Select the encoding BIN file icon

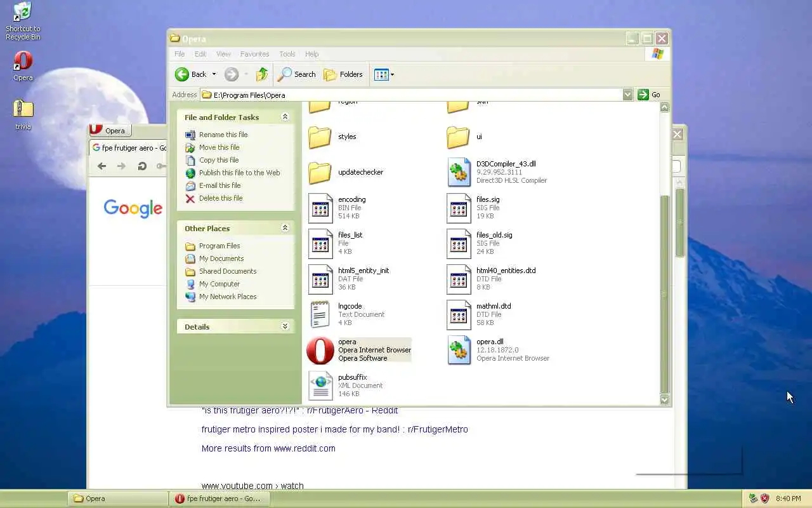pos(320,208)
